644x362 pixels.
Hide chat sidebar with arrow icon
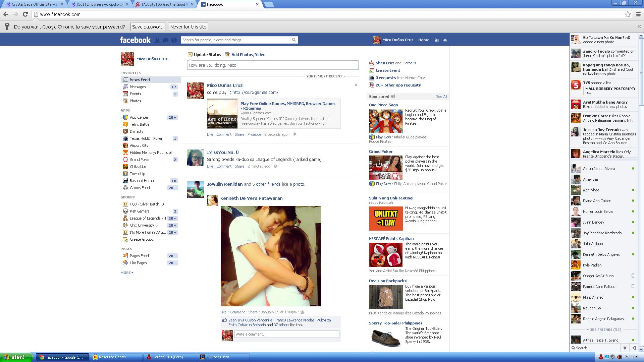coord(634,348)
